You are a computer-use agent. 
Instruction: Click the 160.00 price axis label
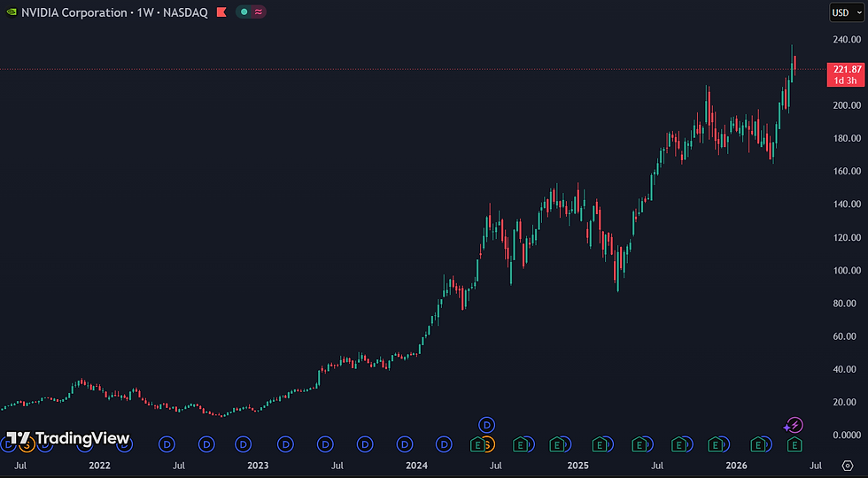click(845, 171)
